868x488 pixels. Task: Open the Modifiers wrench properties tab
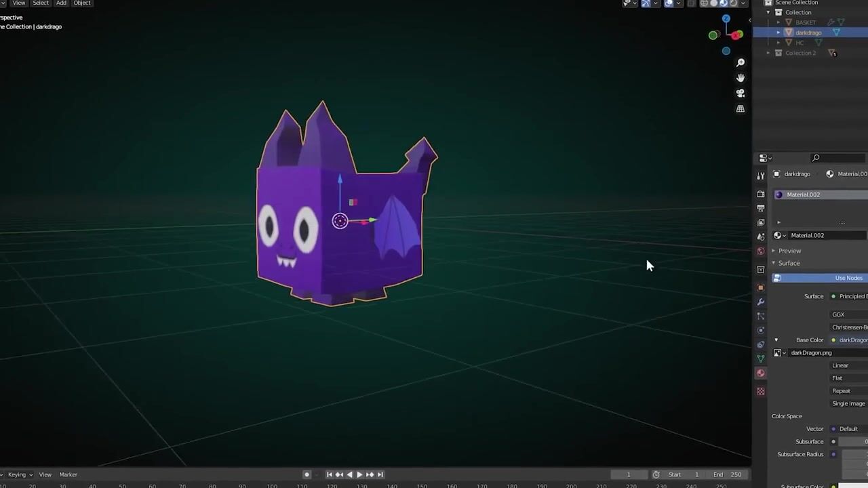(x=761, y=302)
